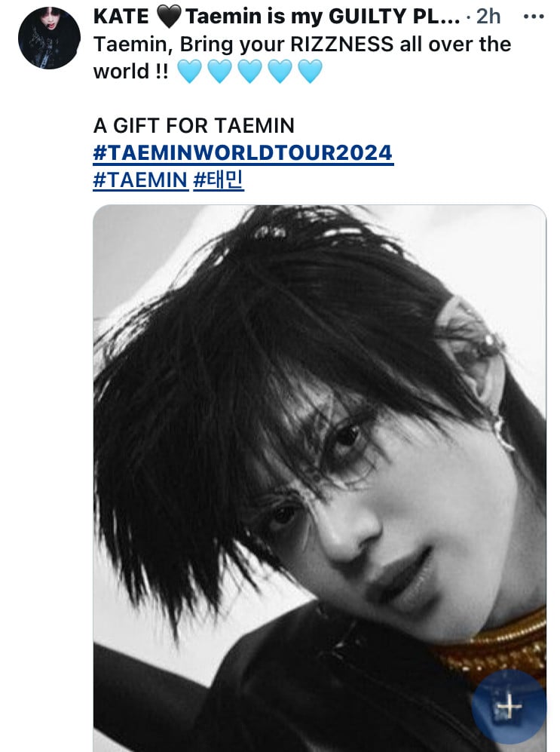Open the three-dot more options menu
This screenshot has height=752, width=560.
pos(534,17)
